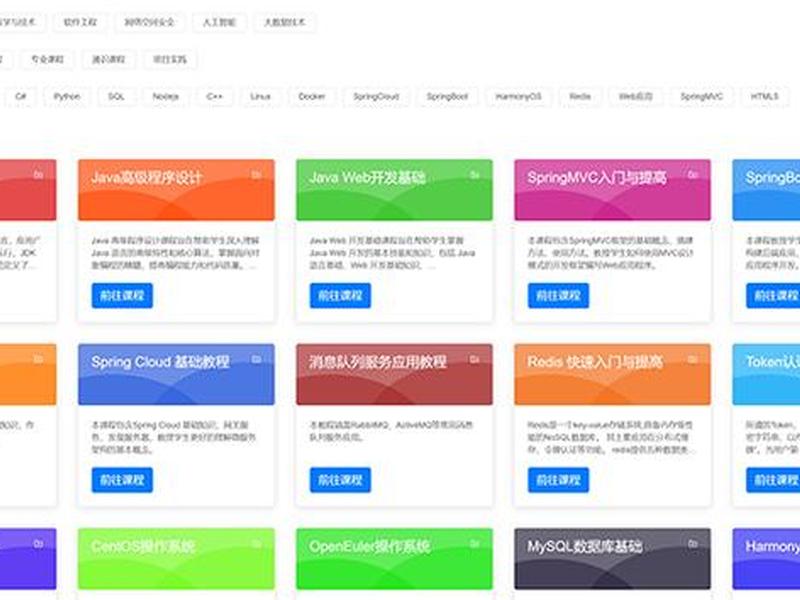Pick the HarmonyOS tag filter
Screen dimensions: 800x600
518,96
